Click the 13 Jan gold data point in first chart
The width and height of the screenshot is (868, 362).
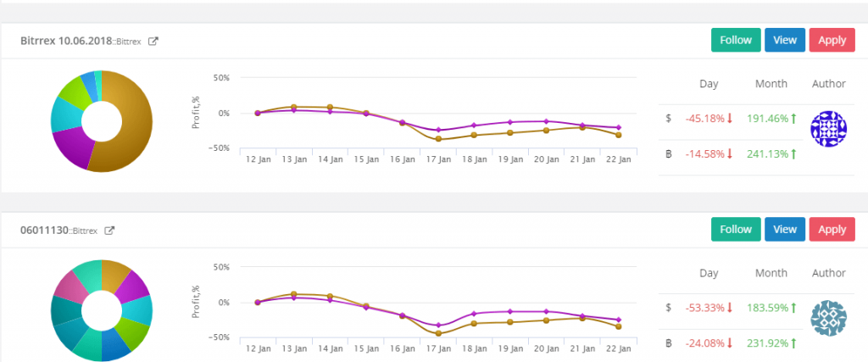pos(292,107)
